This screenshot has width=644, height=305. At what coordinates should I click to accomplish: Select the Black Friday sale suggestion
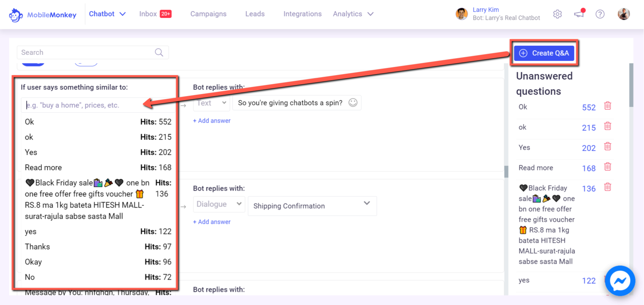coord(98,199)
